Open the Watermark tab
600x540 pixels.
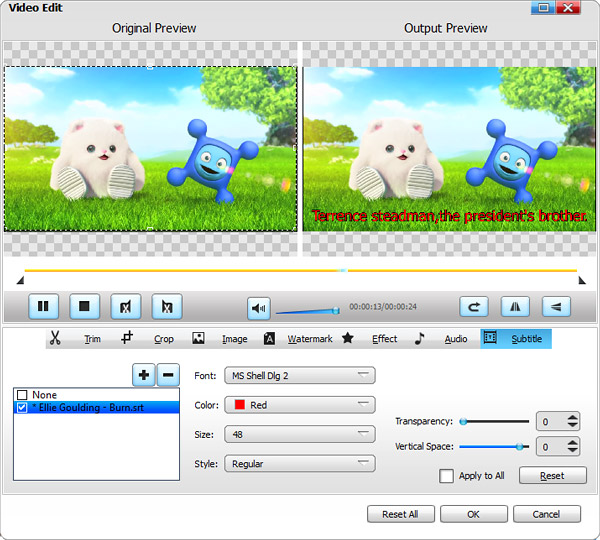310,339
